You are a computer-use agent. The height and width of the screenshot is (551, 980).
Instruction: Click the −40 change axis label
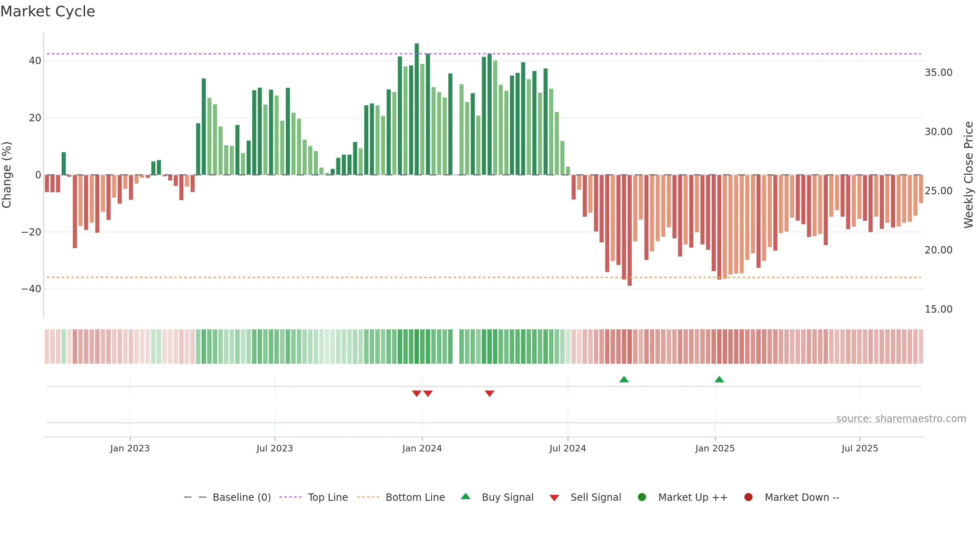pyautogui.click(x=31, y=289)
